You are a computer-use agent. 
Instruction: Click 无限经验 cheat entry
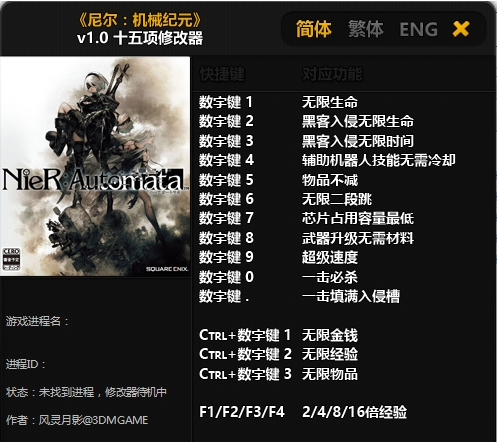(x=329, y=354)
